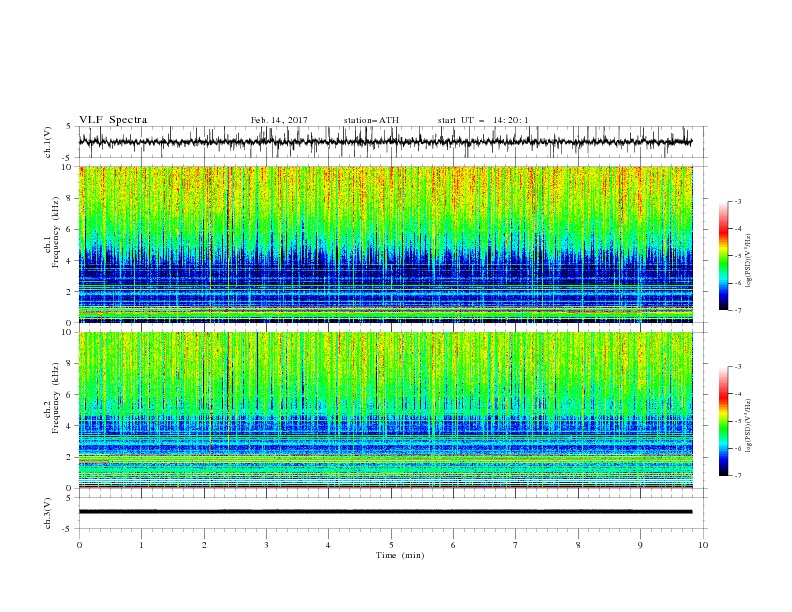Click the ch.2 Frequency (kHz) axis label
This screenshot has height=612, width=792.
click(52, 397)
